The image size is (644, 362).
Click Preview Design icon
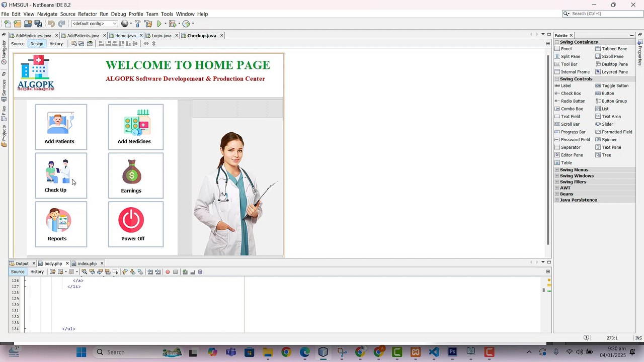90,44
